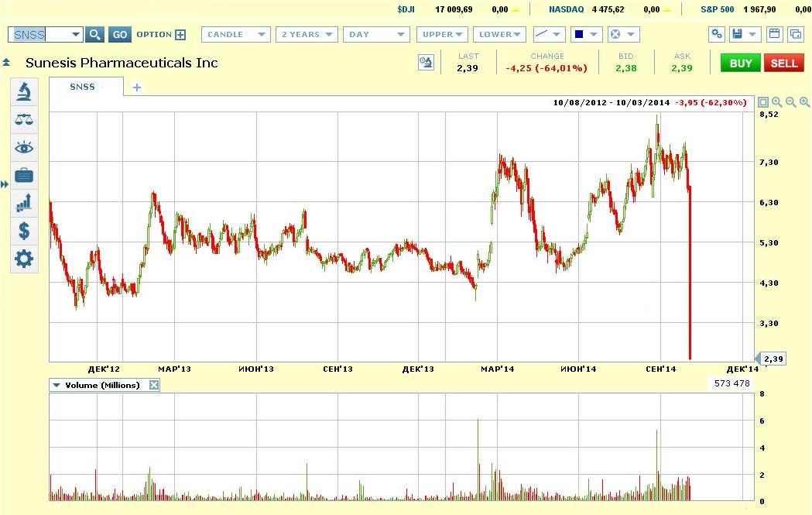The width and height of the screenshot is (812, 515).
Task: Expand the CANDLE chart type dropdown
Action: [235, 35]
